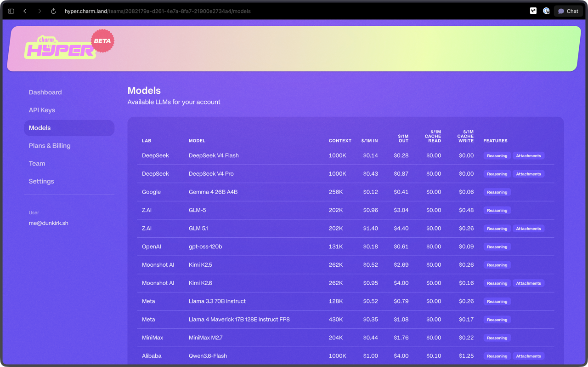Click the Reasoning badge for gpt-oss-120b
This screenshot has height=367, width=588.
click(x=497, y=247)
